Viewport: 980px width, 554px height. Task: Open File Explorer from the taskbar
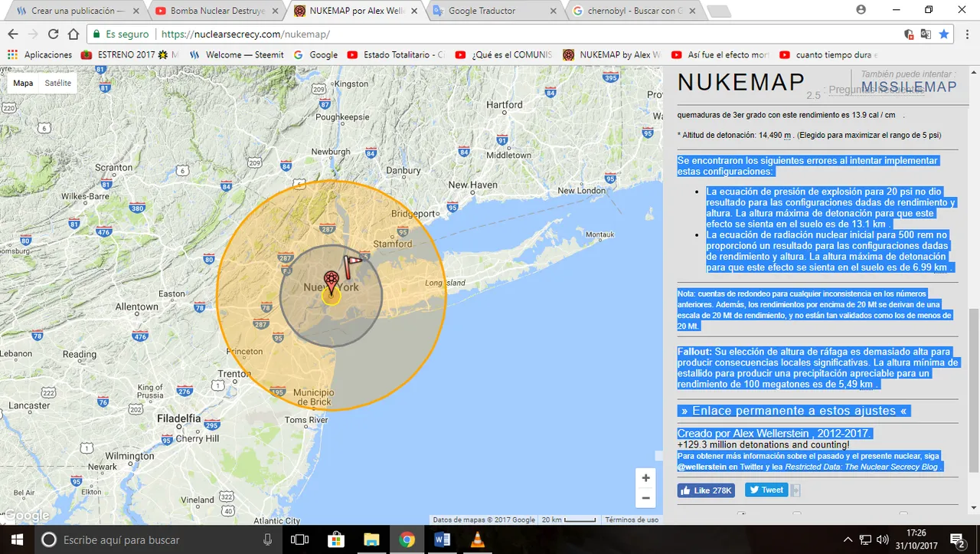(371, 539)
